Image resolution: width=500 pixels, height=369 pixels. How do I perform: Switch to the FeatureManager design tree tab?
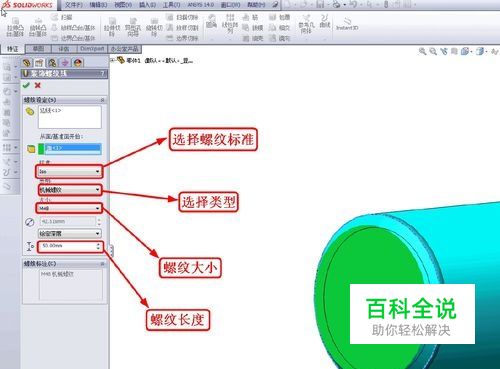[27, 63]
